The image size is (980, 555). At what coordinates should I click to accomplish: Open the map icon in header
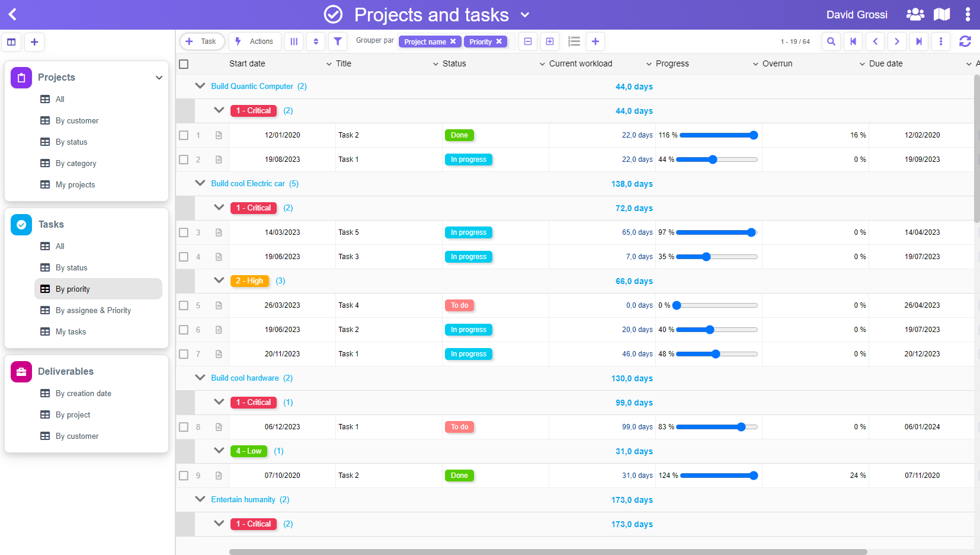tap(941, 14)
